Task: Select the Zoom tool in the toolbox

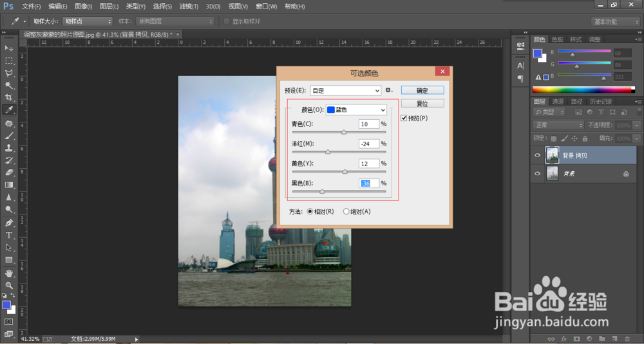Action: (8, 285)
